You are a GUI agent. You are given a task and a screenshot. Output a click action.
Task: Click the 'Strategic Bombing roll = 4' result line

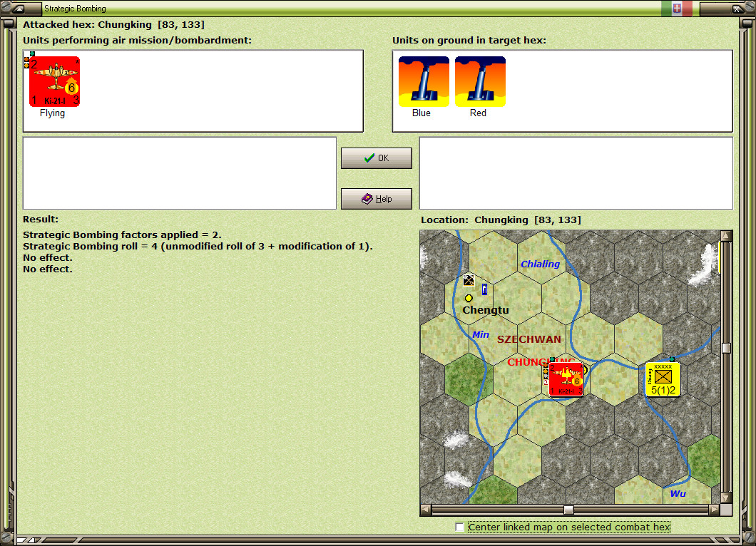click(198, 246)
